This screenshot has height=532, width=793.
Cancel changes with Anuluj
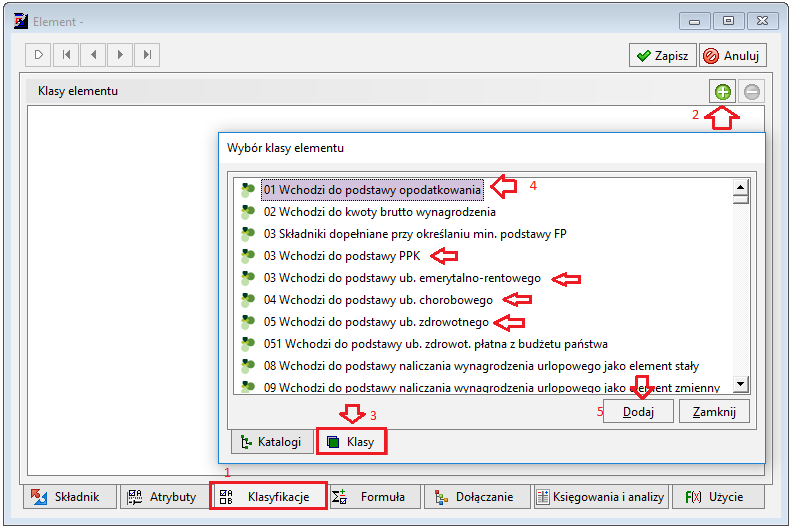coord(733,55)
